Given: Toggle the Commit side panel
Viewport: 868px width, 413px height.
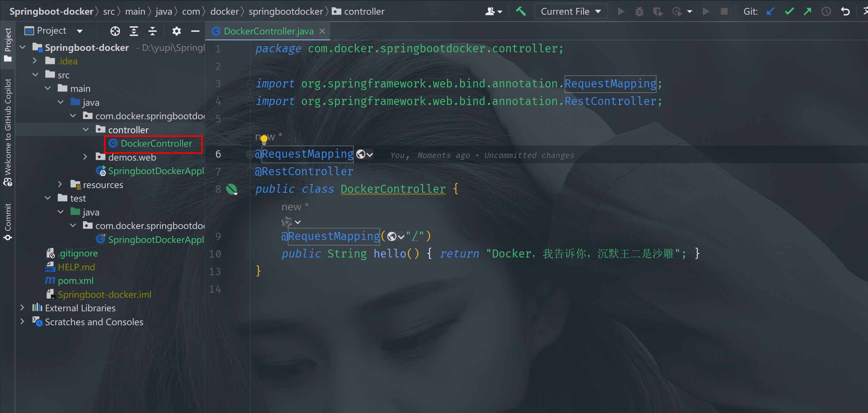Looking at the screenshot, I should (8, 221).
